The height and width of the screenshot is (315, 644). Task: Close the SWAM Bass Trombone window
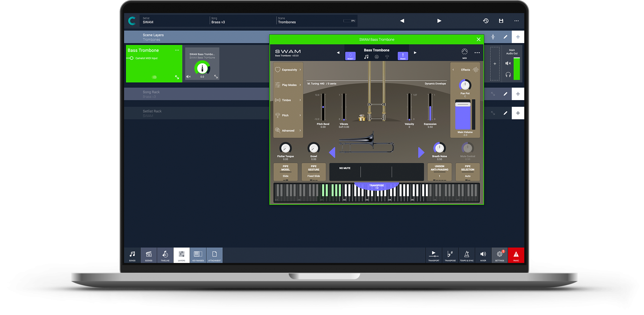479,40
